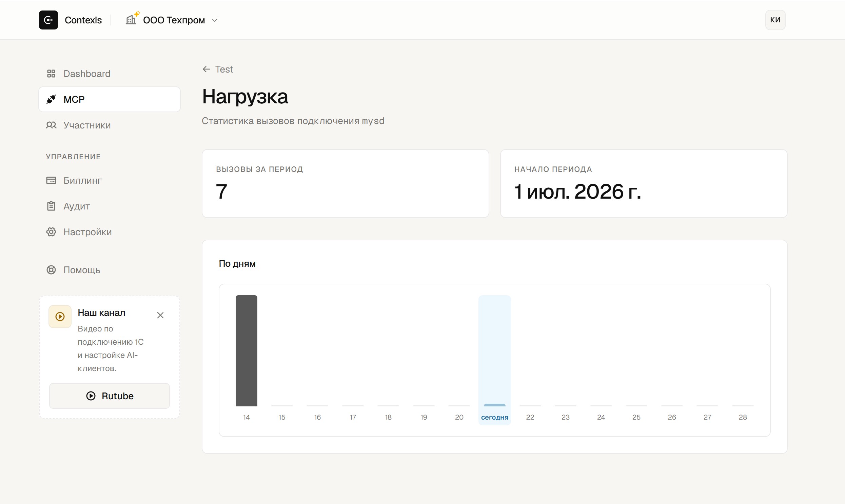Click the organization building icon
The height and width of the screenshot is (504, 845).
pyautogui.click(x=131, y=20)
